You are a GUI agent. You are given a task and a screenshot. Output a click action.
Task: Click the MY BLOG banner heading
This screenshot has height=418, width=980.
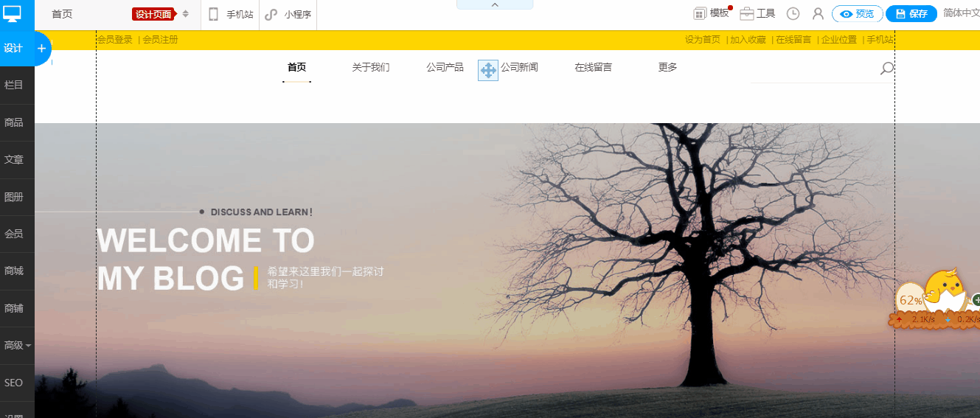pyautogui.click(x=170, y=279)
